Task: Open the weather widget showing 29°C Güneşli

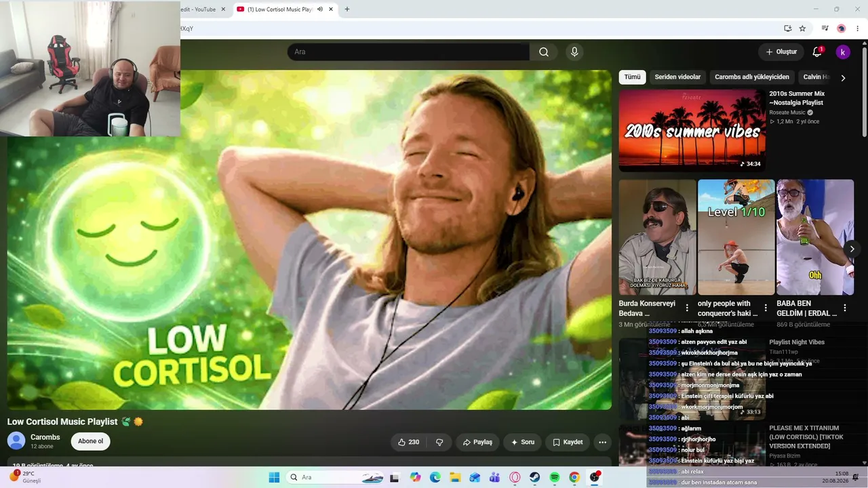Action: coord(24,477)
